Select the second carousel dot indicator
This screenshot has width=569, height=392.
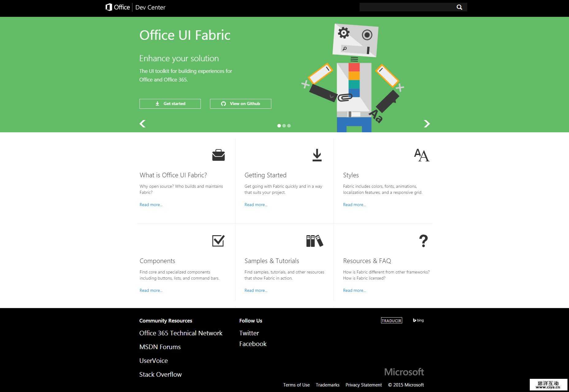pyautogui.click(x=284, y=126)
